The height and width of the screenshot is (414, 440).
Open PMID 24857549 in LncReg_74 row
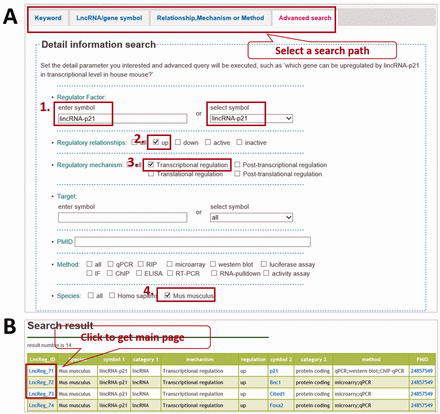coord(422,405)
